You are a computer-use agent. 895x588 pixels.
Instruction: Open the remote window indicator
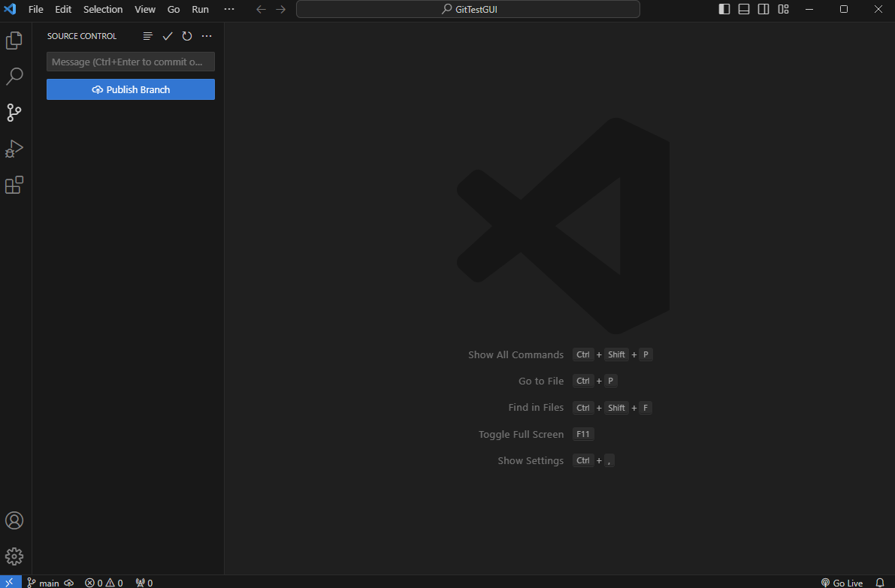click(10, 582)
